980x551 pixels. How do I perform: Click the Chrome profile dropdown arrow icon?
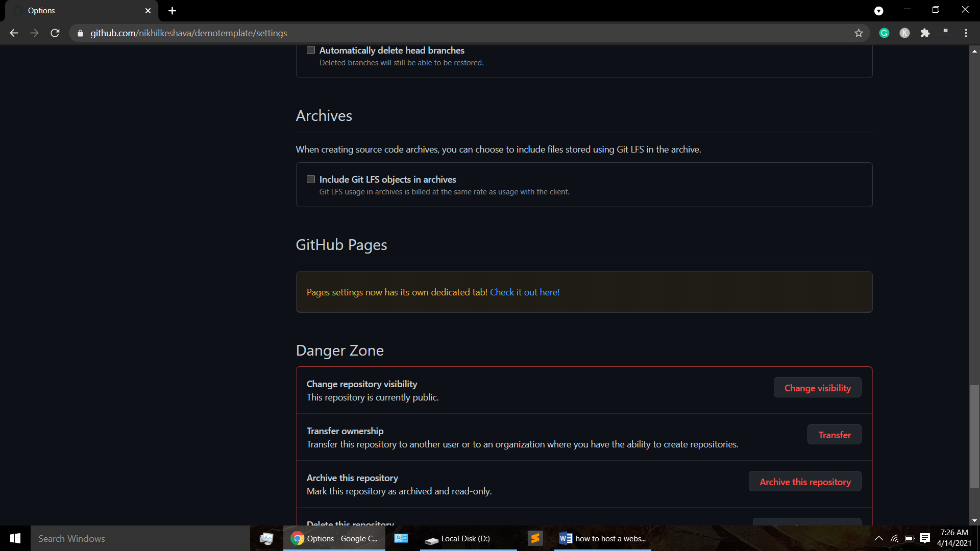878,11
